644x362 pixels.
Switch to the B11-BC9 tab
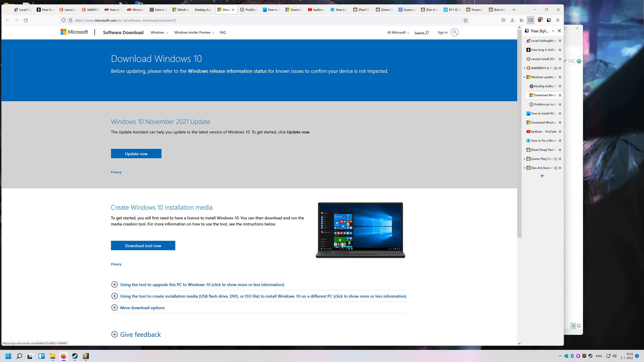click(452, 10)
